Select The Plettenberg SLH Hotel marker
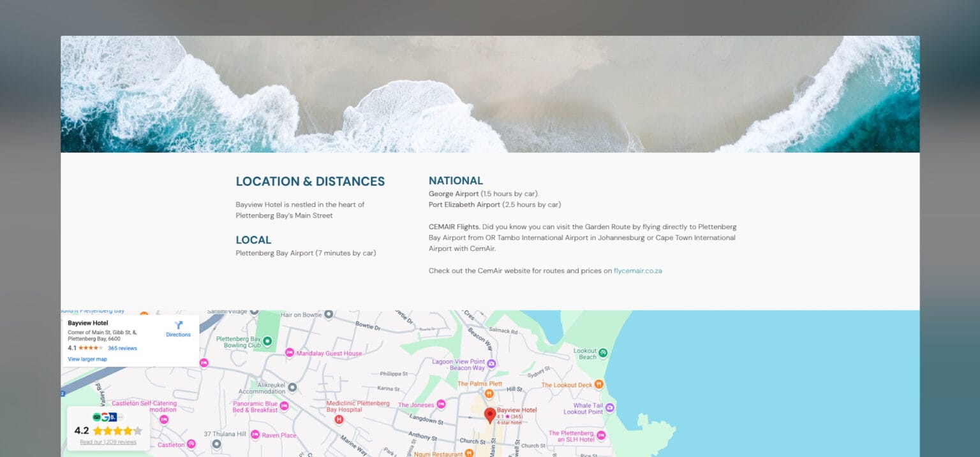The height and width of the screenshot is (457, 980). click(x=601, y=436)
